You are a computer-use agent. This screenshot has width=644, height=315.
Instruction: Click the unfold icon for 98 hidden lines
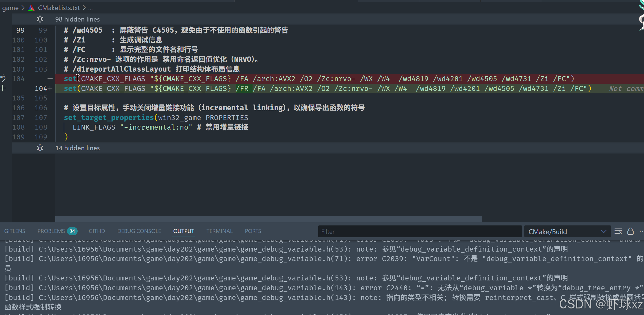click(x=40, y=19)
